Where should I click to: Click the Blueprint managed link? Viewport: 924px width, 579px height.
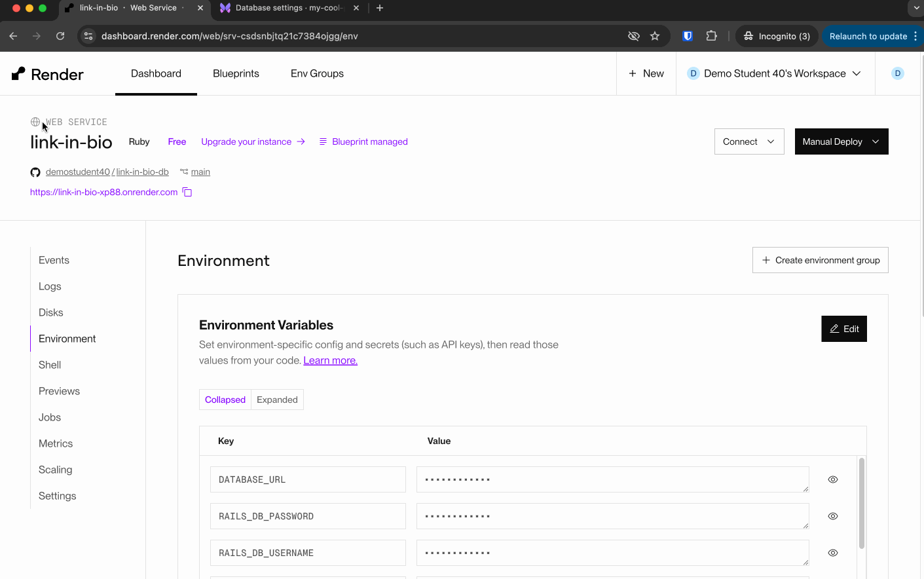[x=370, y=141]
